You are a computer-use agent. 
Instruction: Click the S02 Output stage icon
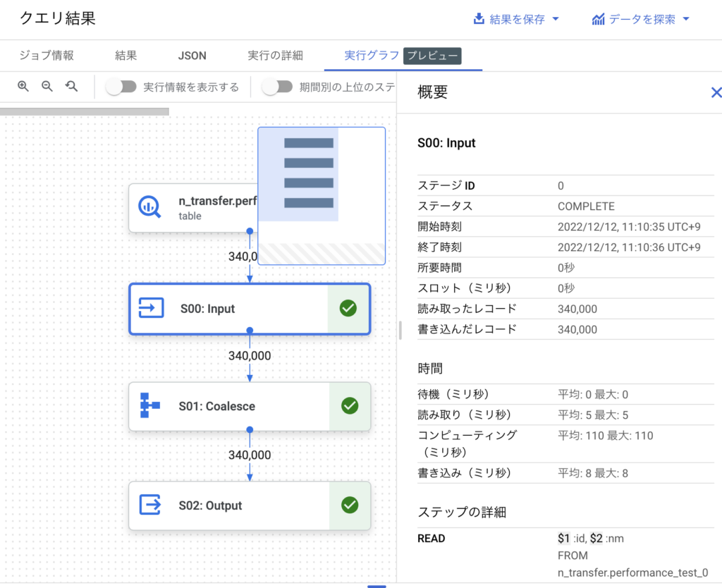pos(150,505)
